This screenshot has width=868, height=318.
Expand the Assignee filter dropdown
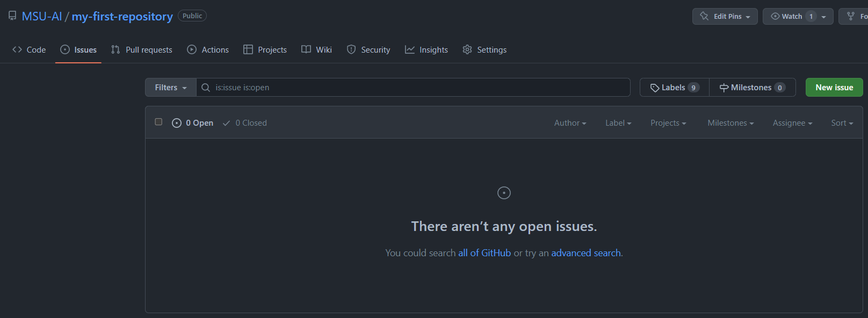(x=792, y=123)
